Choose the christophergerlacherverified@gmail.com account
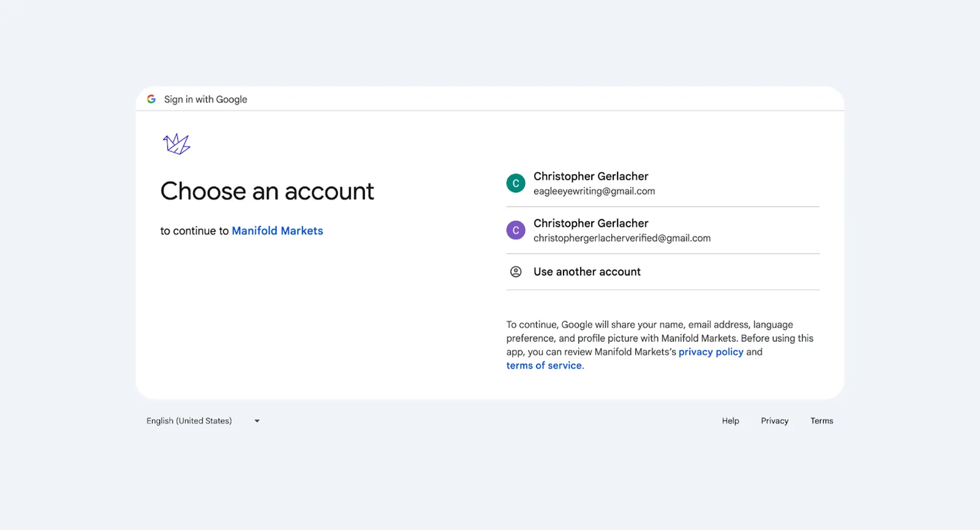Screen dimensions: 980x530 click(663, 230)
